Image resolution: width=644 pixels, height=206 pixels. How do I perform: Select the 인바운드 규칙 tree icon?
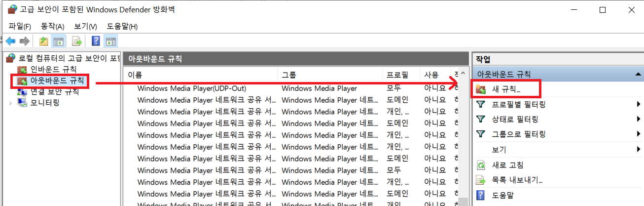(22, 69)
